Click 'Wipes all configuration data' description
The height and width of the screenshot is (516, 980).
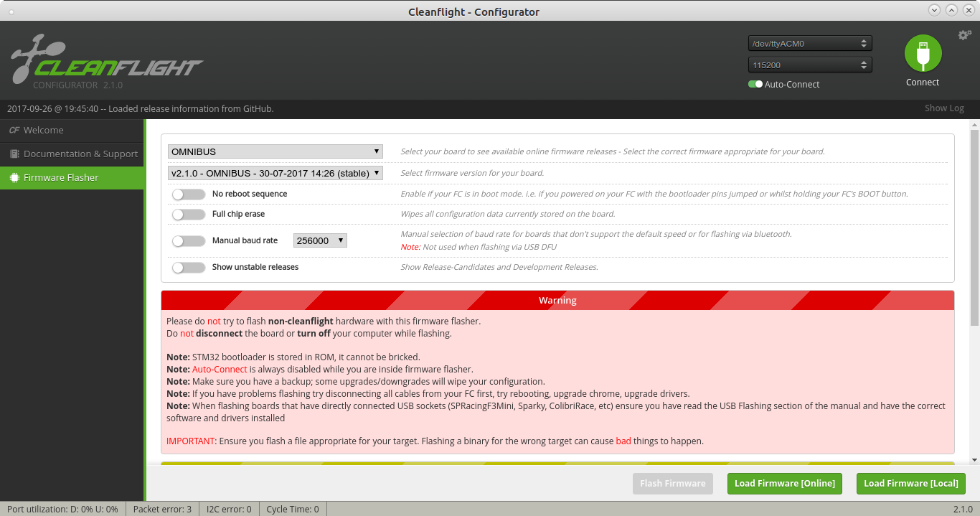508,214
